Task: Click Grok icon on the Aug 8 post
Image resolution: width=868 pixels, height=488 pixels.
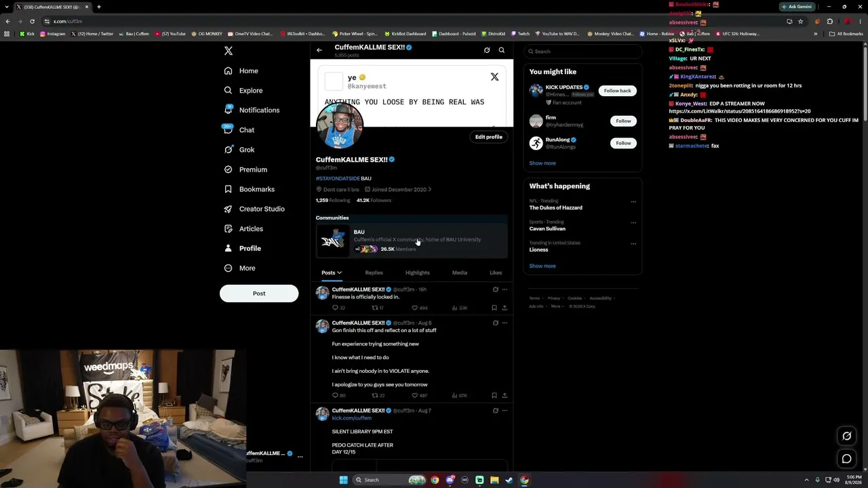Action: pos(495,323)
